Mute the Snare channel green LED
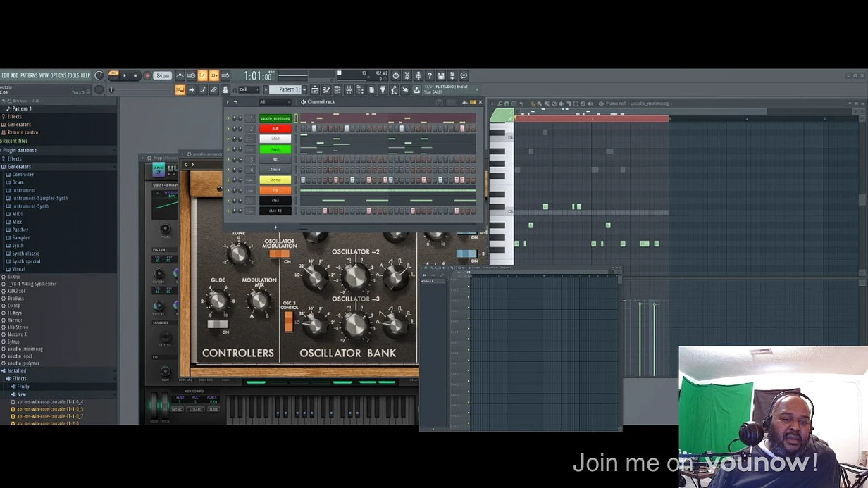Screen dimensions: 868x488 click(x=228, y=170)
